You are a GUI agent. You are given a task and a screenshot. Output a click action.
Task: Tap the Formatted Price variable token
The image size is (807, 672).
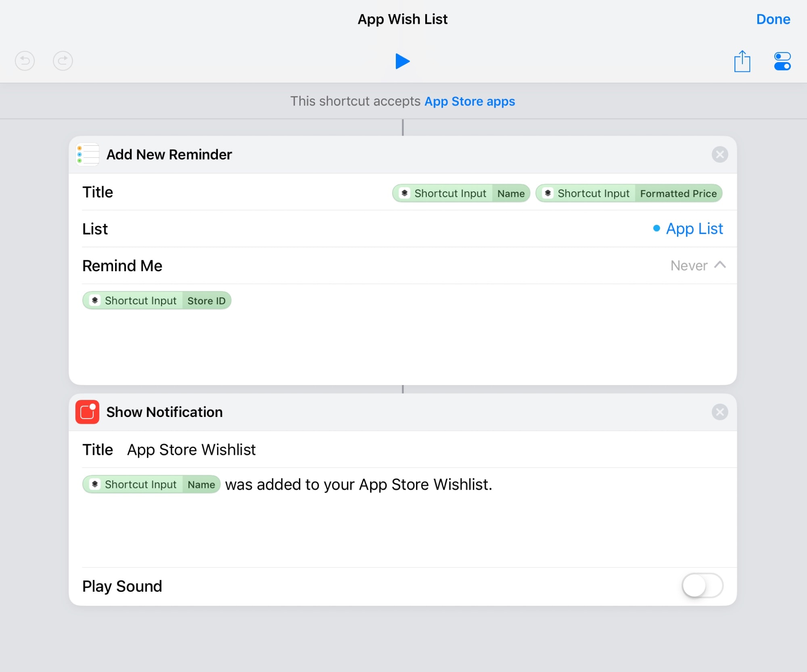(629, 193)
